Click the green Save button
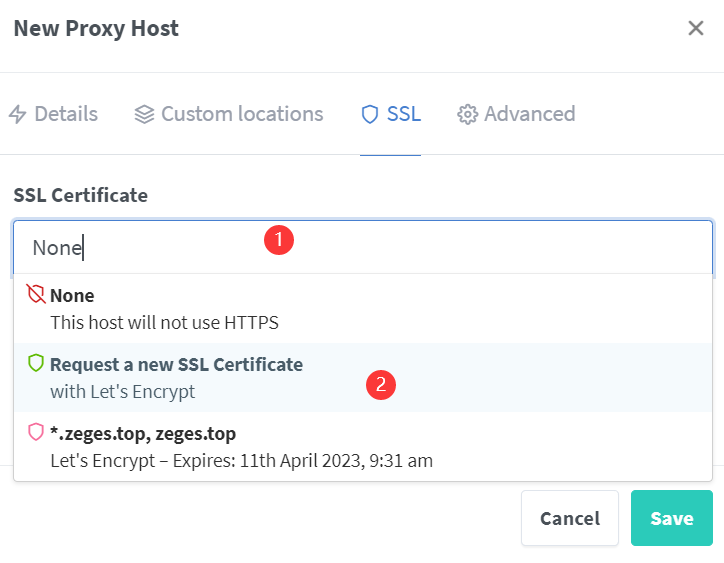 pos(671,518)
